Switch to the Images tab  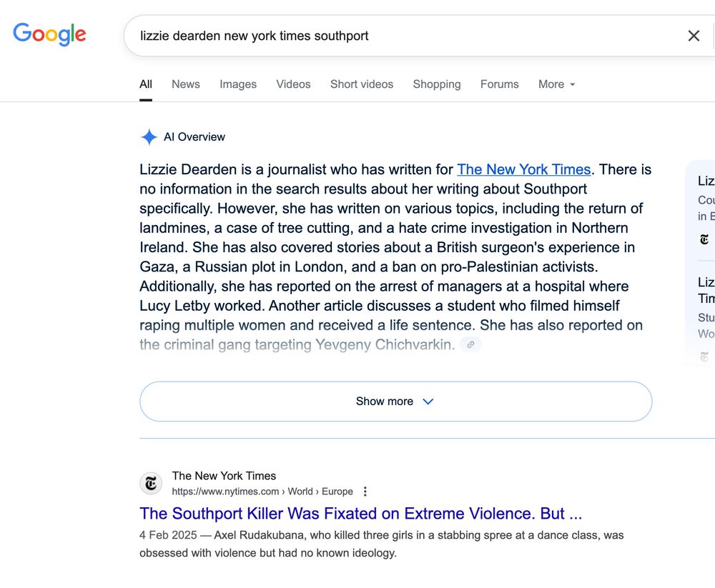238,84
